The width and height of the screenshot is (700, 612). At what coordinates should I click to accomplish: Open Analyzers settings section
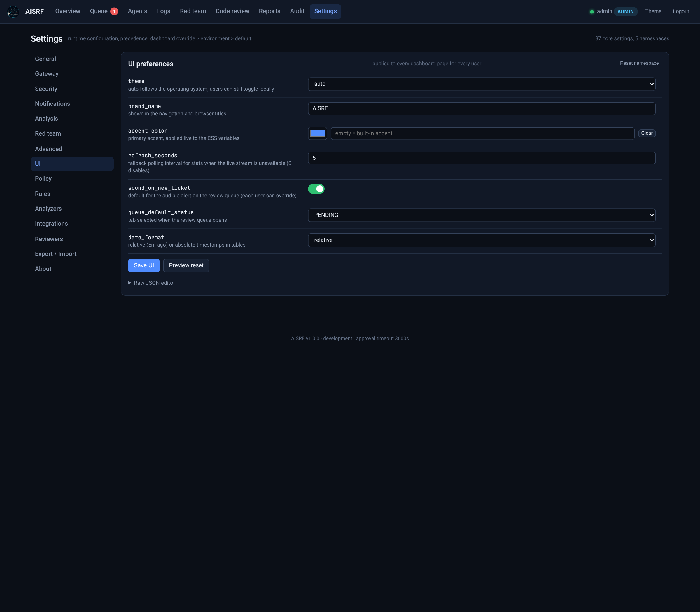[x=72, y=209]
